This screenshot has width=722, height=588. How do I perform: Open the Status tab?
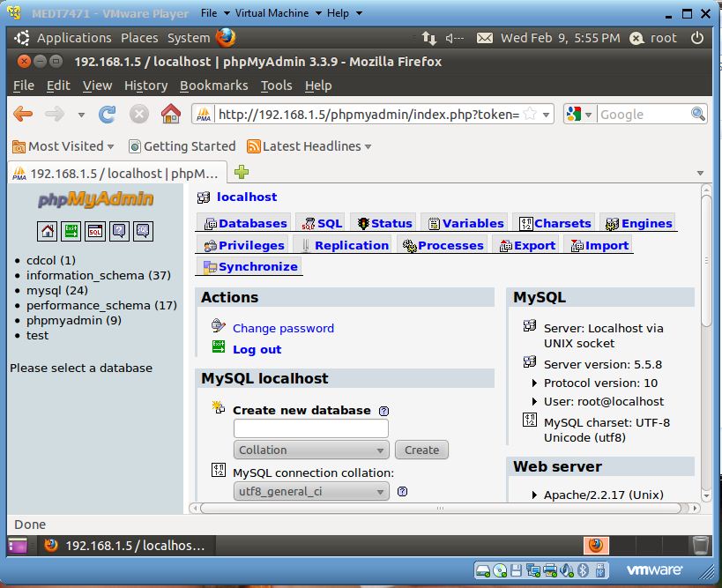[x=384, y=223]
